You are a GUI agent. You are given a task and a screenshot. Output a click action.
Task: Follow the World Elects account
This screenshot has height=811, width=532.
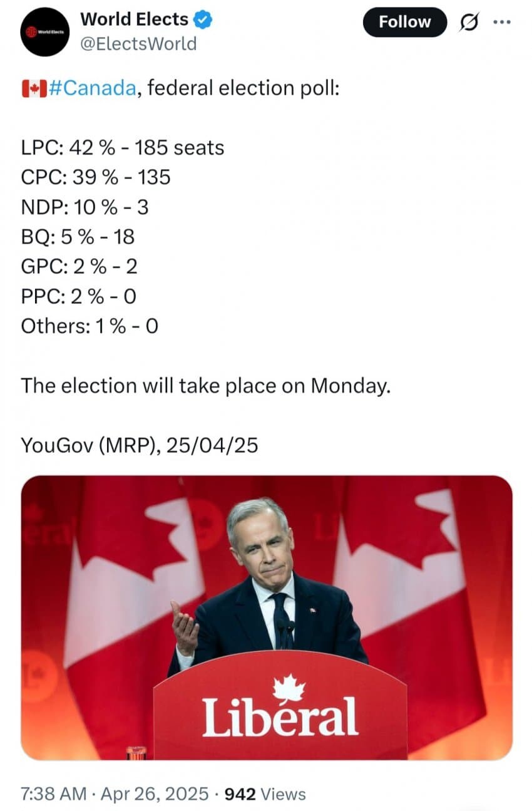tap(405, 23)
